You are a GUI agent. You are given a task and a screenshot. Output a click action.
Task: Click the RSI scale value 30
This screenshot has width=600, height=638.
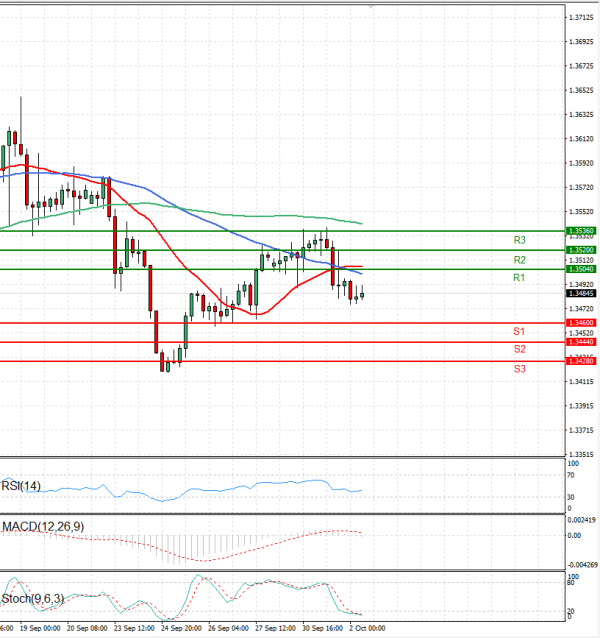click(x=571, y=497)
